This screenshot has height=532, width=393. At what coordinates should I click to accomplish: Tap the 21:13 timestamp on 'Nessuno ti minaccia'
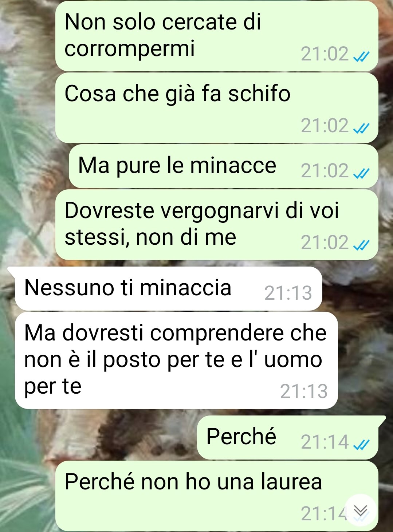[288, 293]
